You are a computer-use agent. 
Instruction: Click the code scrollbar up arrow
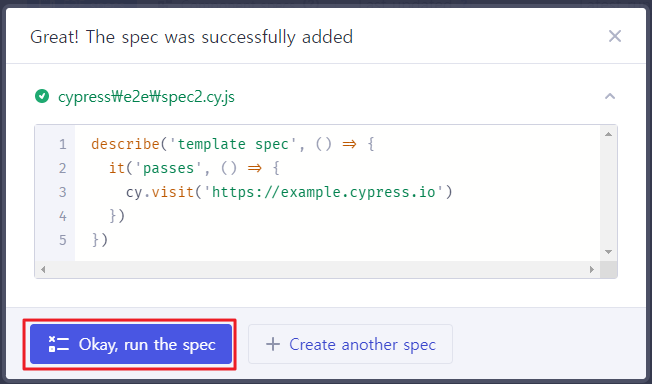608,134
